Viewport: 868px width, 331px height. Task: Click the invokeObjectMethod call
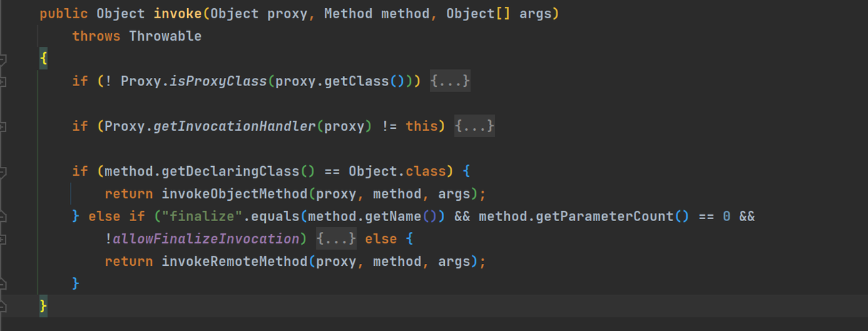234,194
